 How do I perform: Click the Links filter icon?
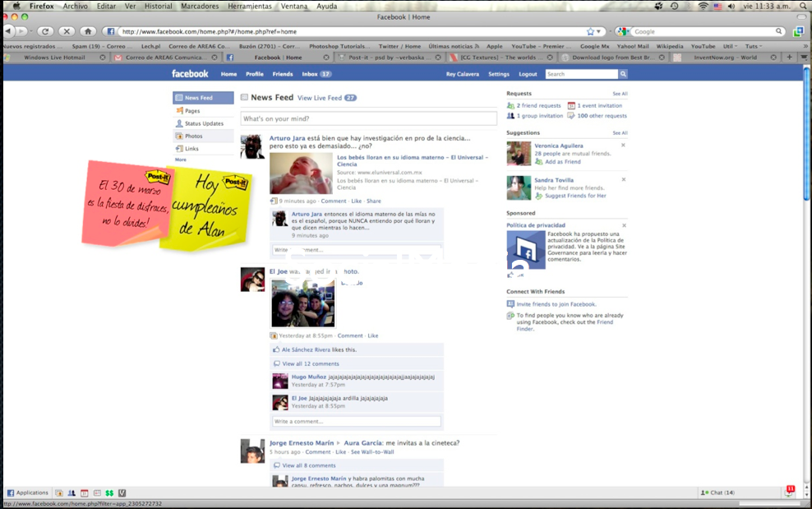coord(179,148)
